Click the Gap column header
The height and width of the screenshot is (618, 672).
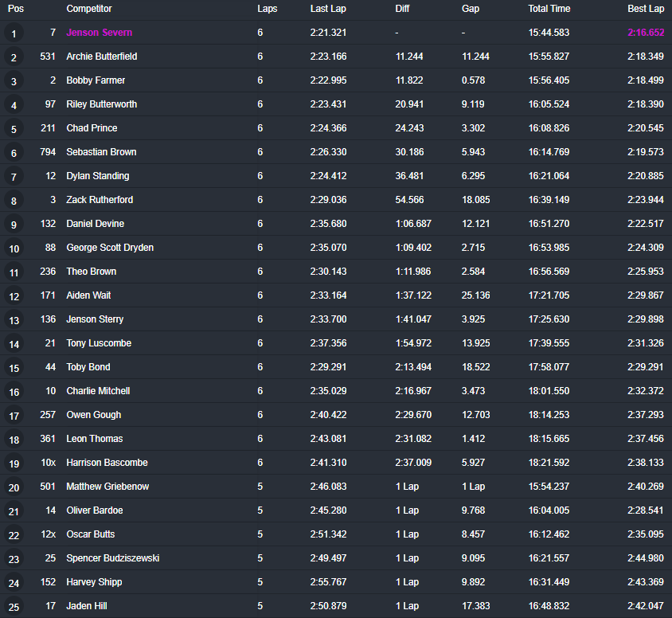tap(470, 9)
